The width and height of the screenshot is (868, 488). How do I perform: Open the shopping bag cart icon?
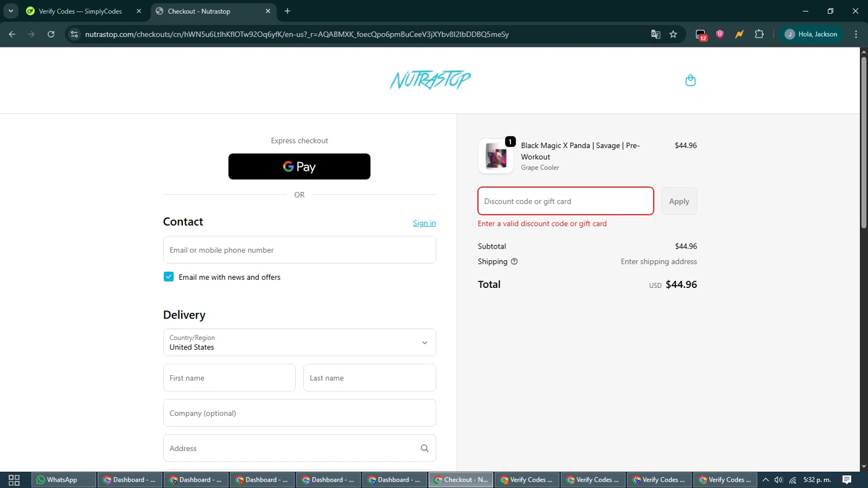pos(690,80)
